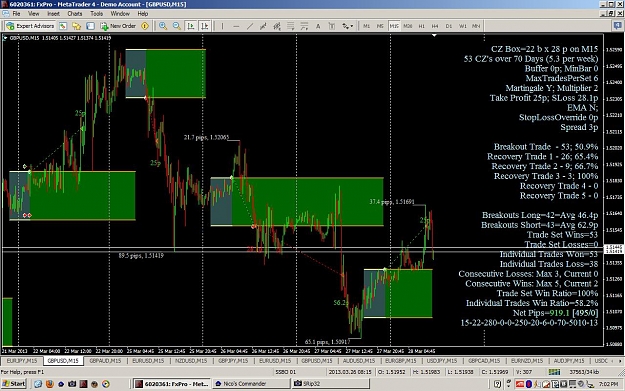Viewport: 625px width, 391px height.
Task: Click the help question mark tray icon
Action: pyautogui.click(x=497, y=384)
